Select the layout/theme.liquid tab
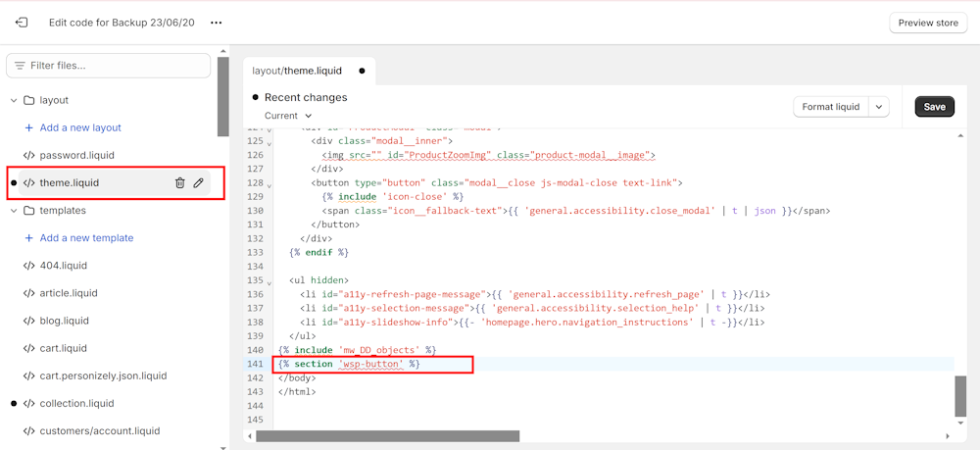Viewport: 980px width, 450px height. pyautogui.click(x=297, y=71)
